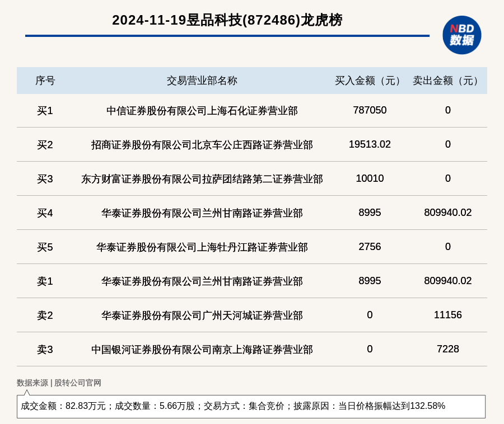
Task: Select row label 买5
Action: coord(45,247)
